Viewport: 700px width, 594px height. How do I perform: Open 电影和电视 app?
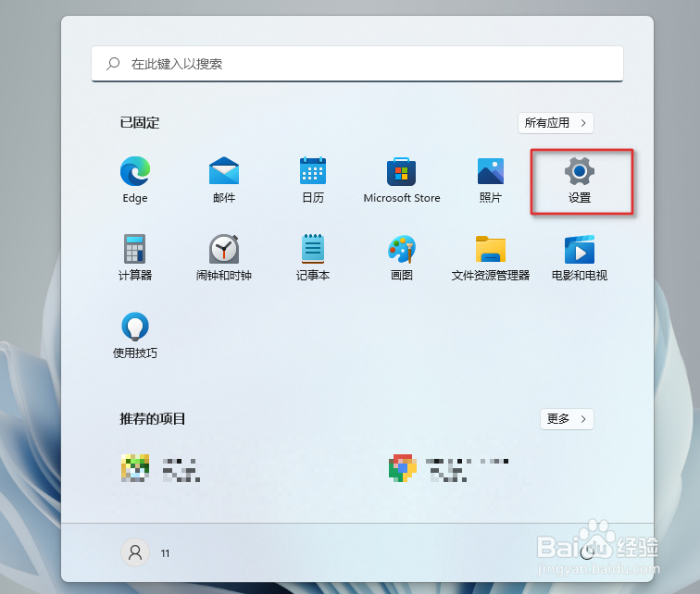tap(580, 257)
